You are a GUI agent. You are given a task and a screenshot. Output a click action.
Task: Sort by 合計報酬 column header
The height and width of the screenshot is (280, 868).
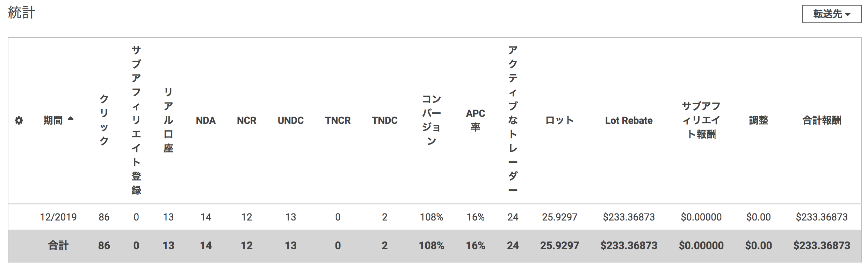(822, 120)
